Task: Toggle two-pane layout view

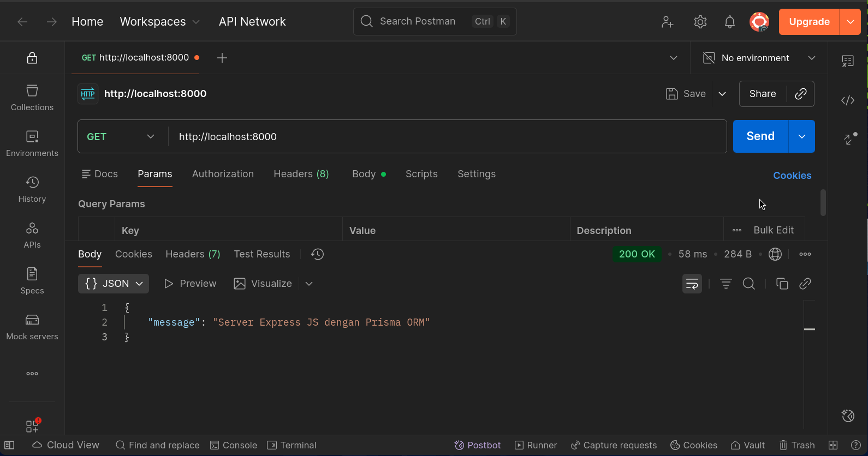Action: (833, 445)
